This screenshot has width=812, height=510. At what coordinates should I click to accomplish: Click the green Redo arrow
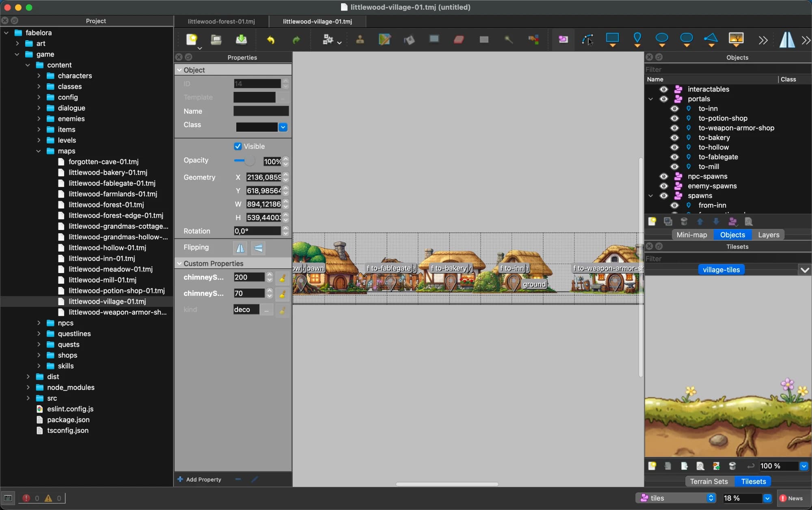point(296,40)
